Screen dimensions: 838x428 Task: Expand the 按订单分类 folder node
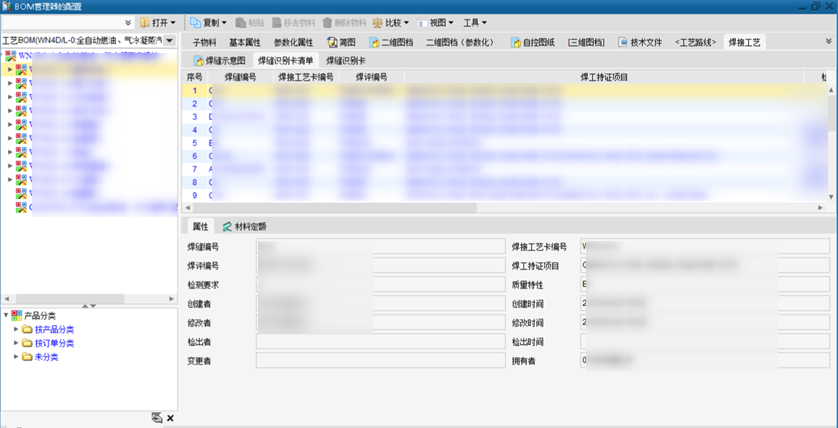point(16,343)
